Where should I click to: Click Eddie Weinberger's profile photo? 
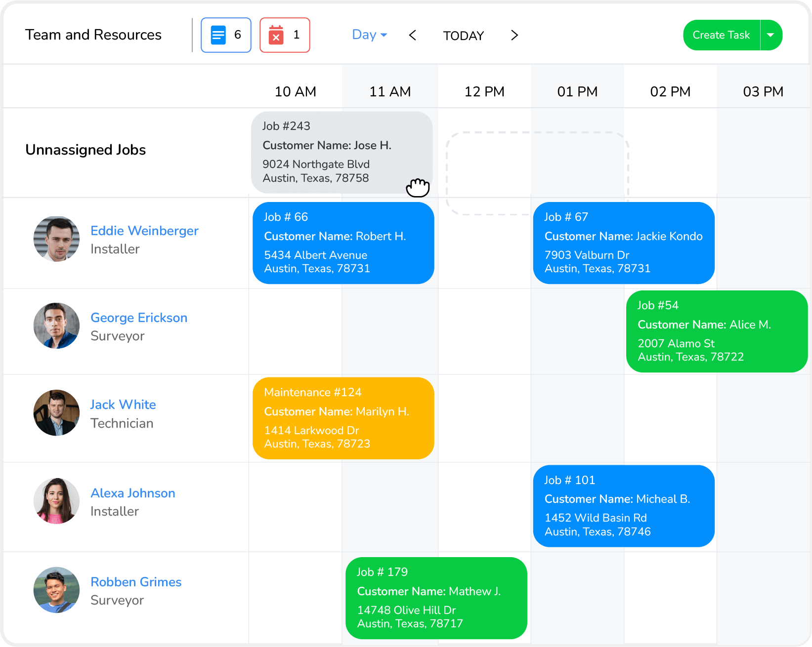(56, 239)
